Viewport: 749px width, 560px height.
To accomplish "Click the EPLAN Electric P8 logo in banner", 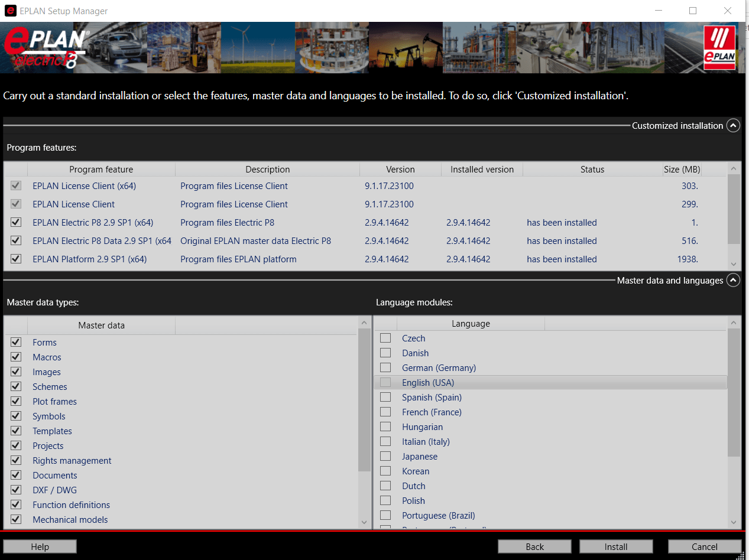I will point(46,48).
